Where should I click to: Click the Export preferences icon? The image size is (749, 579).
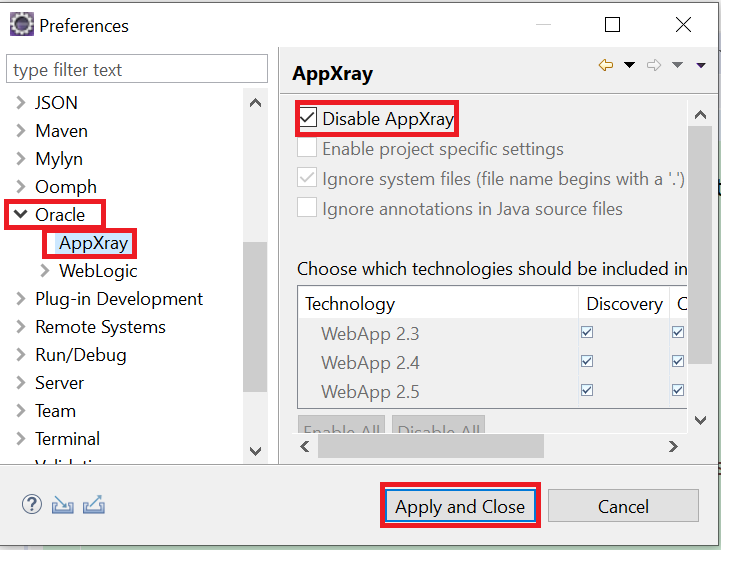(x=94, y=505)
